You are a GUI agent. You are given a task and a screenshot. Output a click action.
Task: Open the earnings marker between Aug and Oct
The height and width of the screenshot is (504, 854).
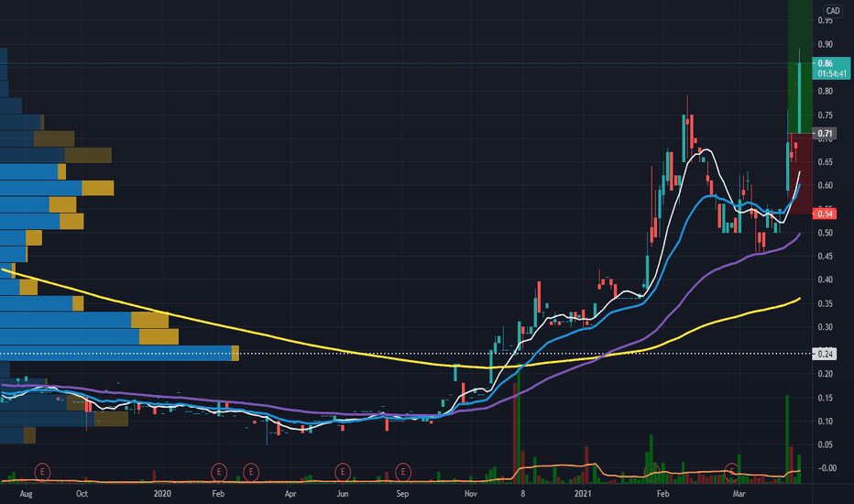tap(42, 472)
